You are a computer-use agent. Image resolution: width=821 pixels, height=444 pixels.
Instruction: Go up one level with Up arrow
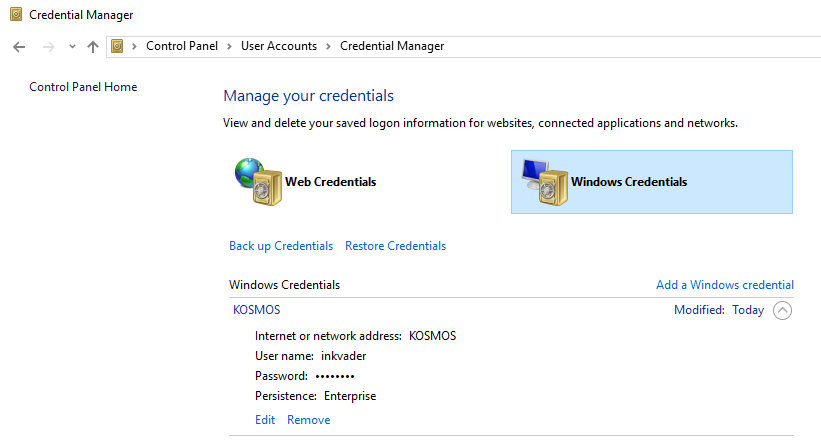point(93,47)
